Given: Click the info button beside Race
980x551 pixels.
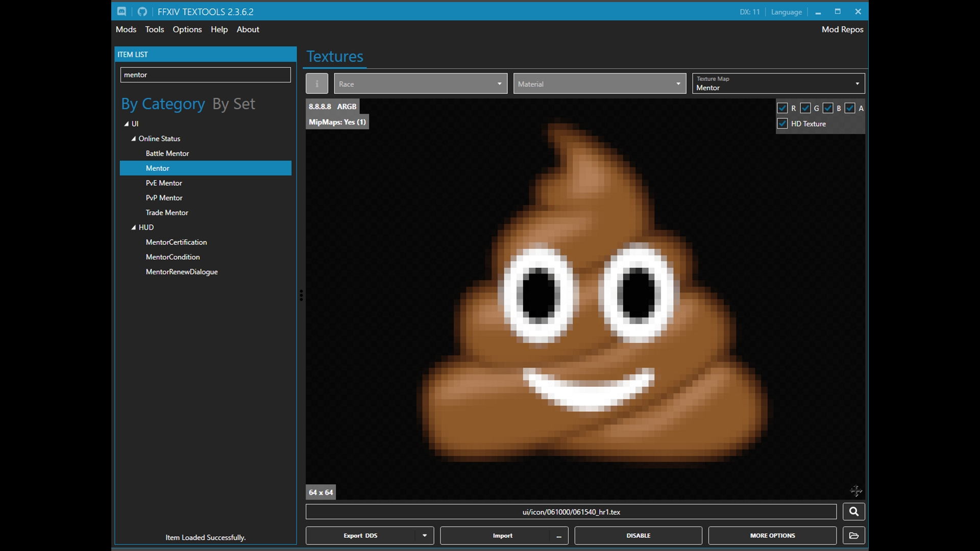Looking at the screenshot, I should (317, 84).
